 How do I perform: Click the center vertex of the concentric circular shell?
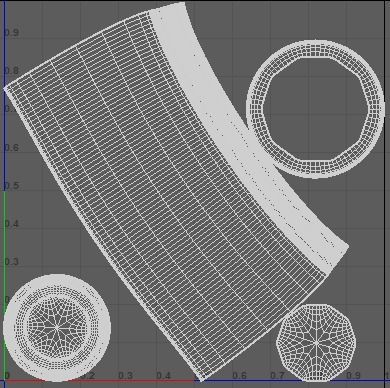57,328
